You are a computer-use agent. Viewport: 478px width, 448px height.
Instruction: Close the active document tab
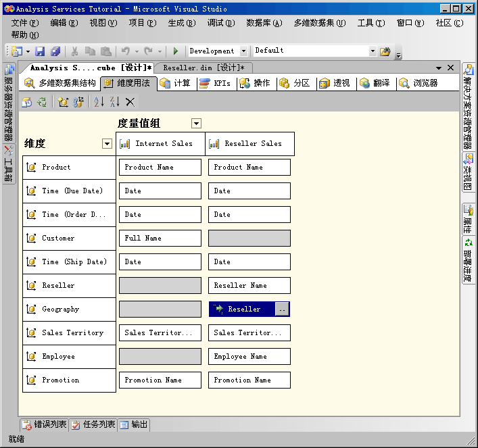tap(450, 68)
